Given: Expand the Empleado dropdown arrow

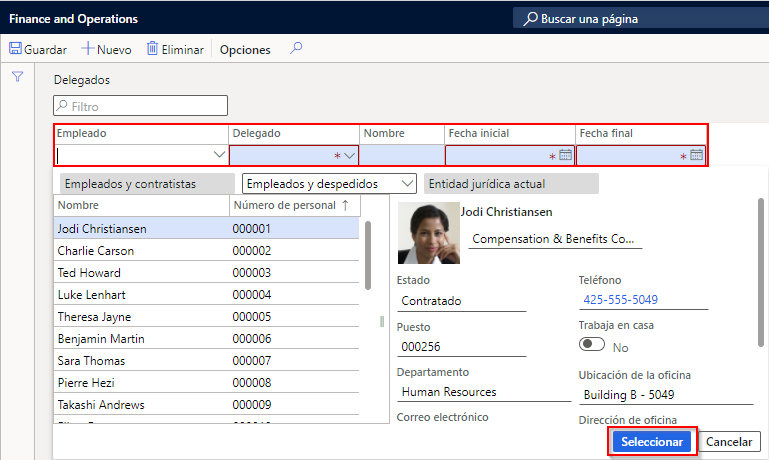Looking at the screenshot, I should click(219, 155).
